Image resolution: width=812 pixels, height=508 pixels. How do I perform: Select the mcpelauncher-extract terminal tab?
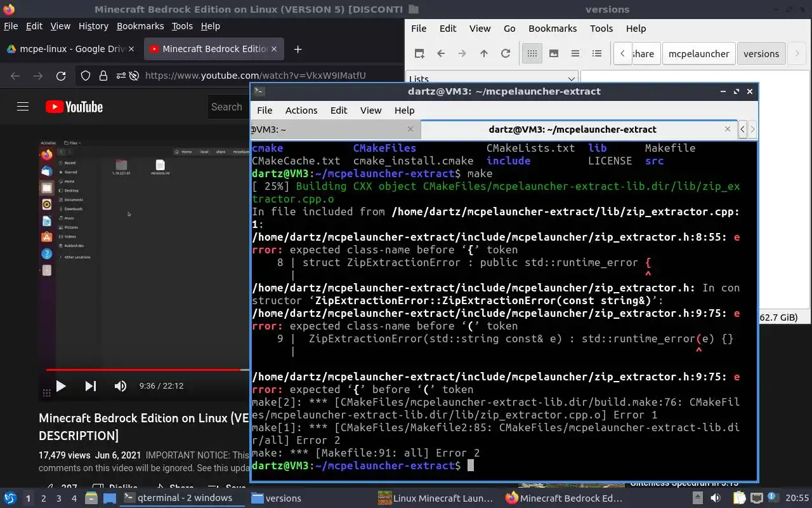579,129
